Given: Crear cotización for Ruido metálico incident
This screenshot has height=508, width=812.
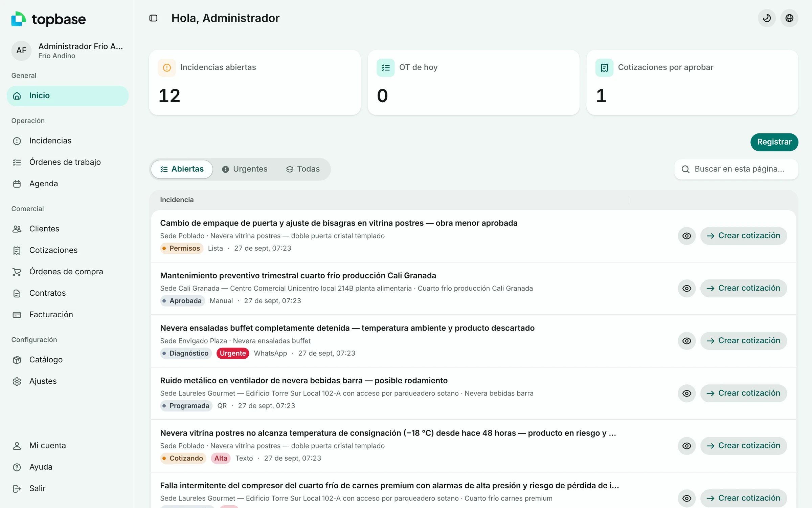Looking at the screenshot, I should coord(743,393).
